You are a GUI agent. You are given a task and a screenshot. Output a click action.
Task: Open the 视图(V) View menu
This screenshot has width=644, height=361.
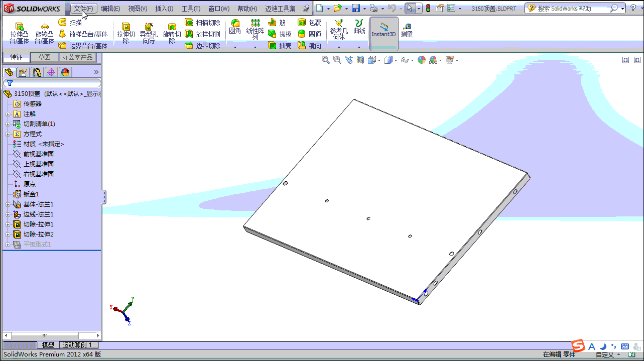(x=138, y=9)
